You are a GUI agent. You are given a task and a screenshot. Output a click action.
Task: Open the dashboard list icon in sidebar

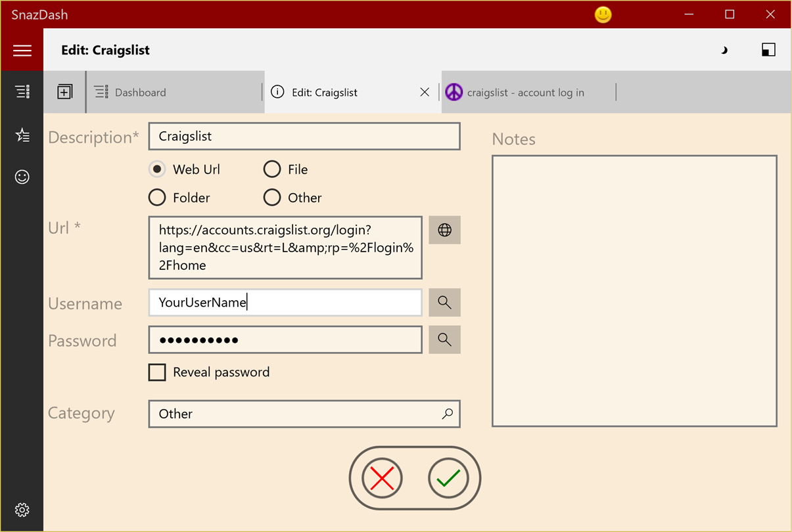pyautogui.click(x=22, y=91)
